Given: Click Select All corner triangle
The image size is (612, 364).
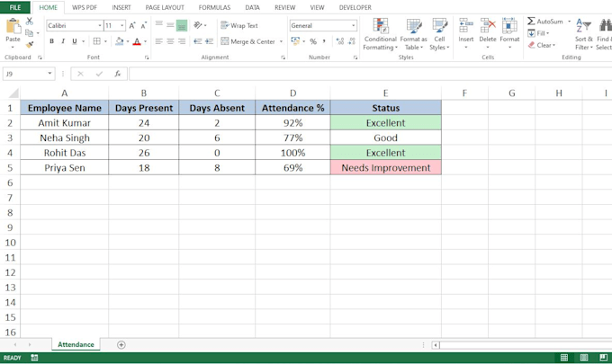Looking at the screenshot, I should [x=13, y=93].
